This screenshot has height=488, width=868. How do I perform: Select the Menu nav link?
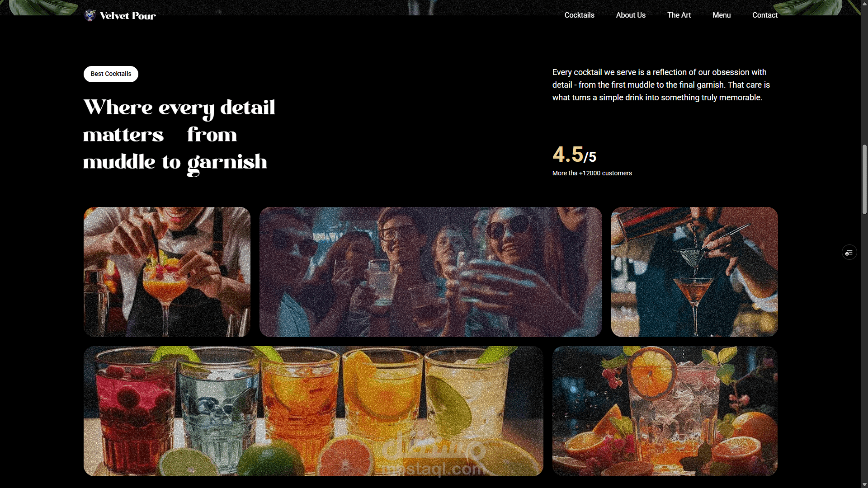(722, 15)
